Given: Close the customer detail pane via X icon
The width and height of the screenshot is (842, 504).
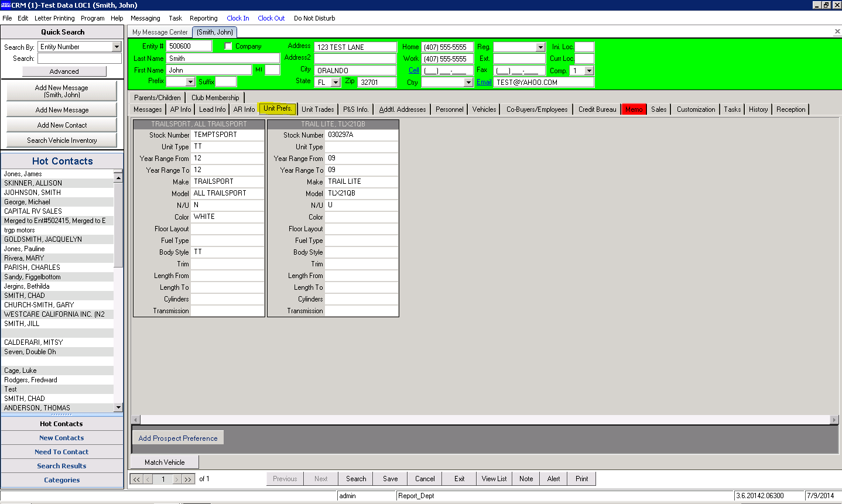Looking at the screenshot, I should (837, 32).
